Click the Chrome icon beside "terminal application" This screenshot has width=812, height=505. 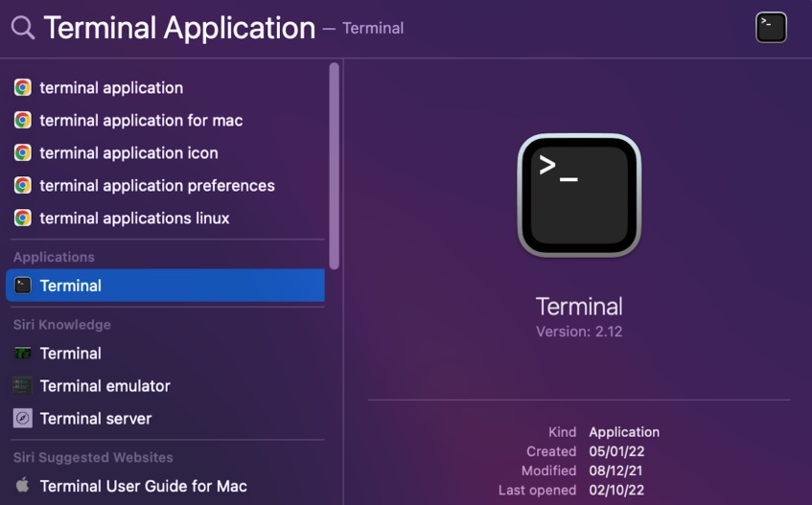click(x=23, y=87)
